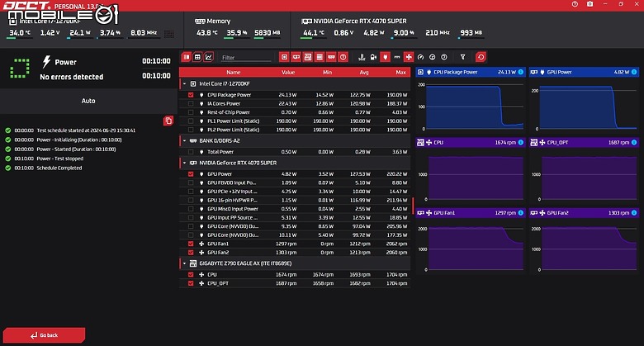Copy the test log to clipboard
644x346 pixels.
click(x=168, y=121)
